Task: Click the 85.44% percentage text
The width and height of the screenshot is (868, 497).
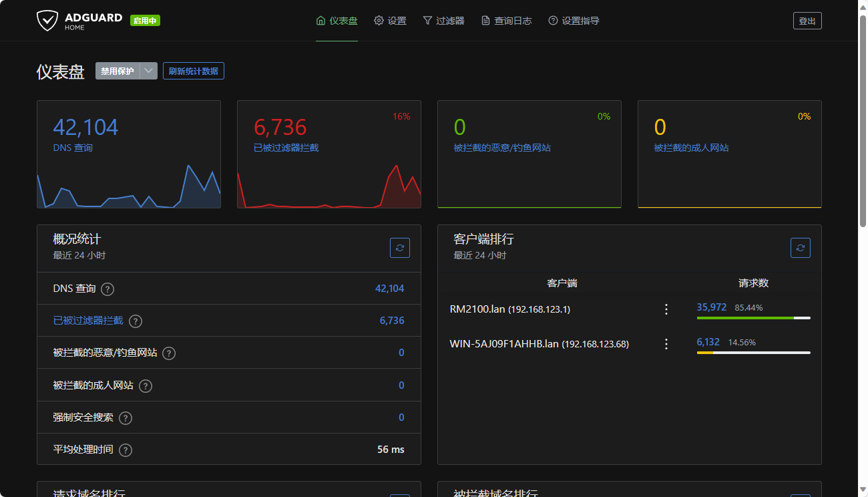Action: [x=748, y=308]
